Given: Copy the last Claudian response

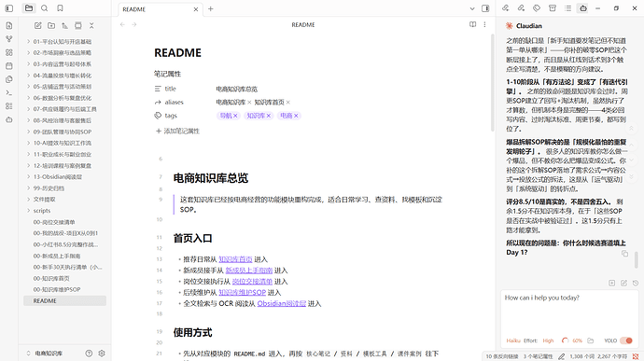Looking at the screenshot, I should click(624, 254).
